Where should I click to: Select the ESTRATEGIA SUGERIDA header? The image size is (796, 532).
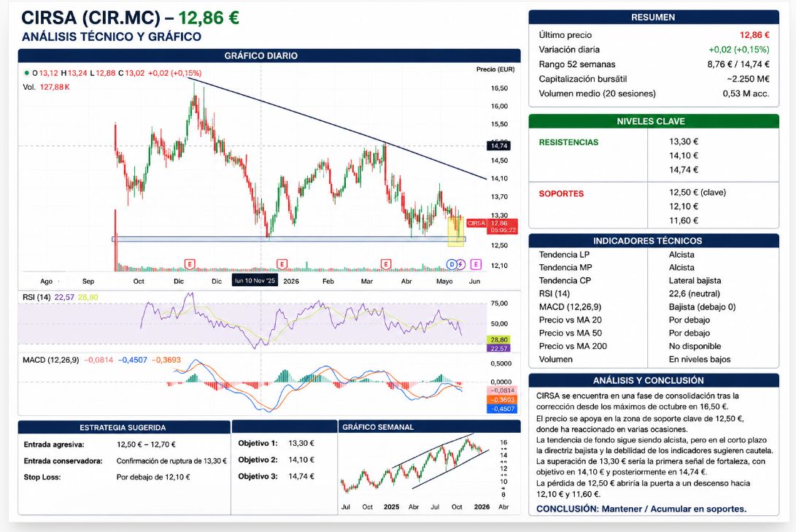click(123, 428)
